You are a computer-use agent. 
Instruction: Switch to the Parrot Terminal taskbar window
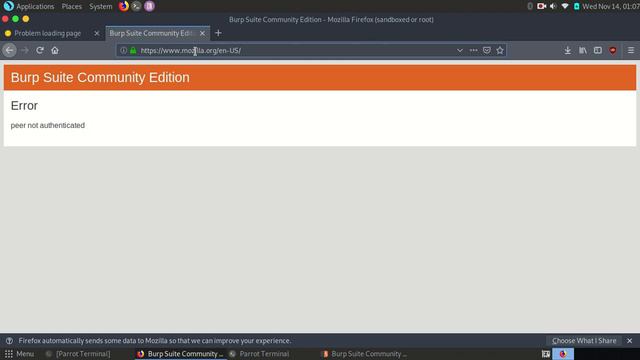pos(259,354)
